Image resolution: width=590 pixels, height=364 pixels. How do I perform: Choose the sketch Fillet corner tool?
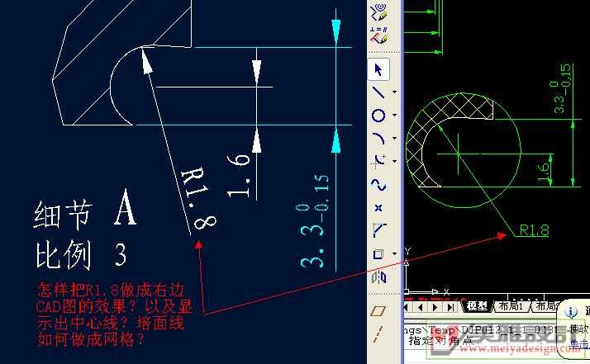[x=379, y=230]
